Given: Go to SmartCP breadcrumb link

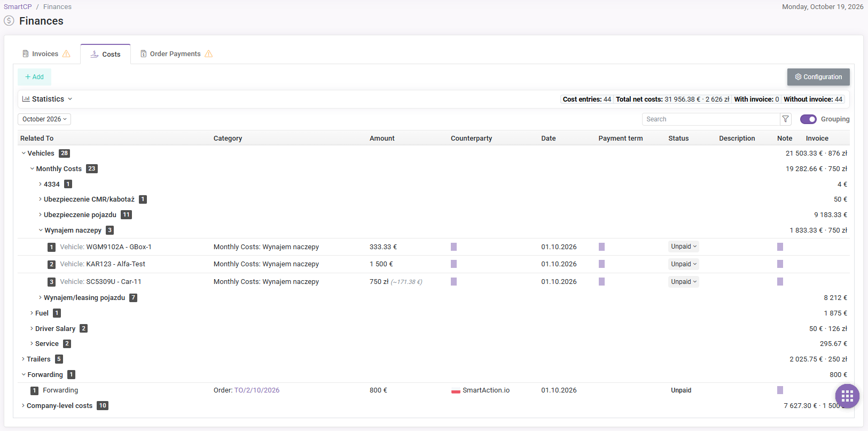Looking at the screenshot, I should point(18,7).
